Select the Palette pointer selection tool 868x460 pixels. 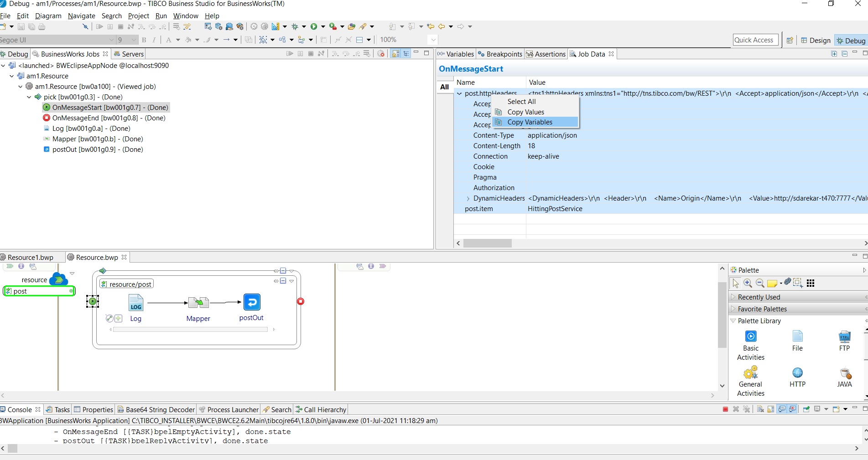736,283
